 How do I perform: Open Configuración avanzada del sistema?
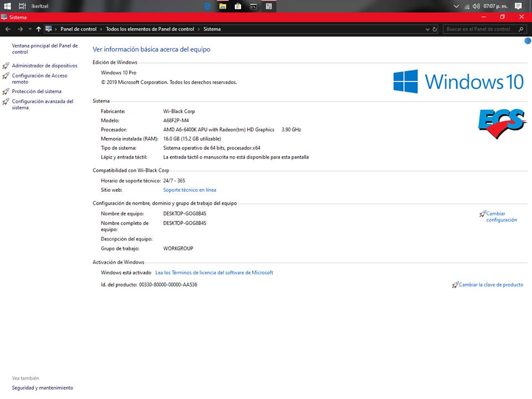click(43, 104)
